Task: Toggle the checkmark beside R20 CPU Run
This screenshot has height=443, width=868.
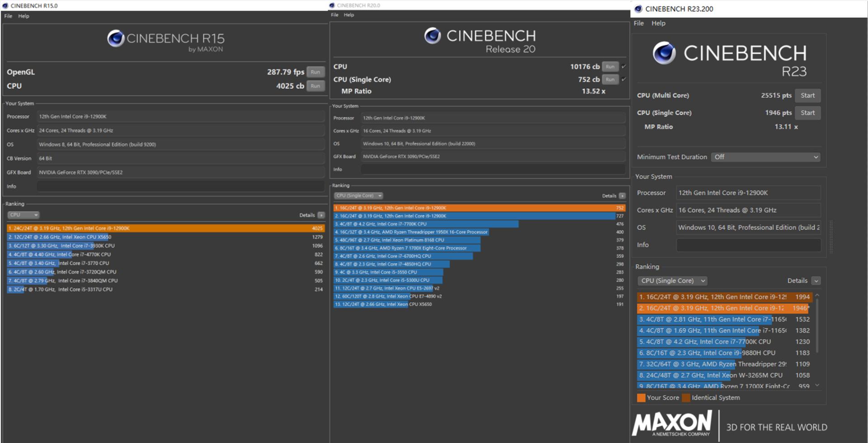Action: click(x=624, y=67)
